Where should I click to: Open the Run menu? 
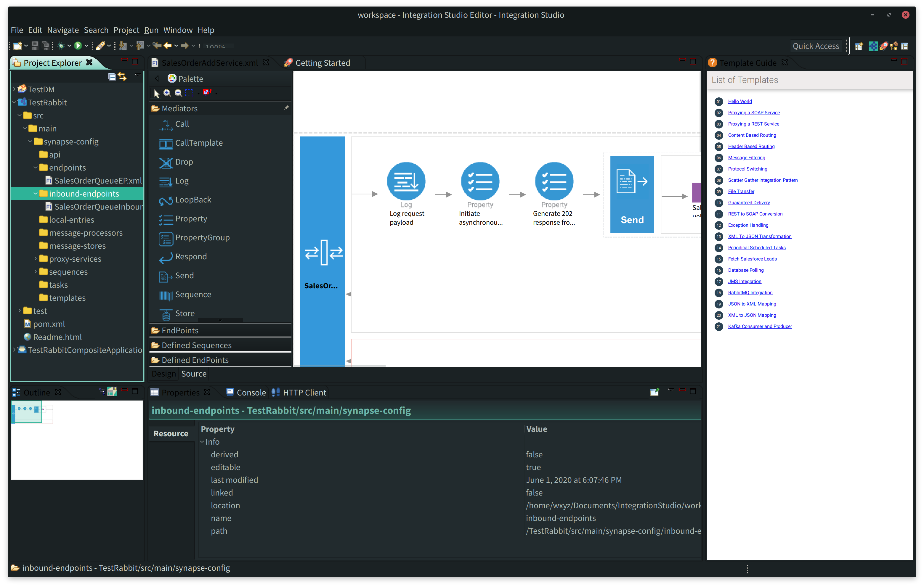tap(151, 30)
